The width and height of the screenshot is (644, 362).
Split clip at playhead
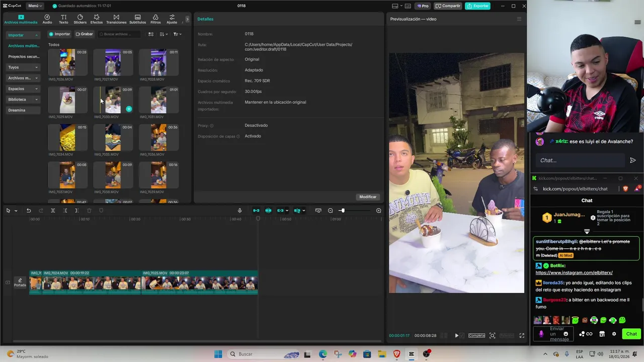pos(53,211)
